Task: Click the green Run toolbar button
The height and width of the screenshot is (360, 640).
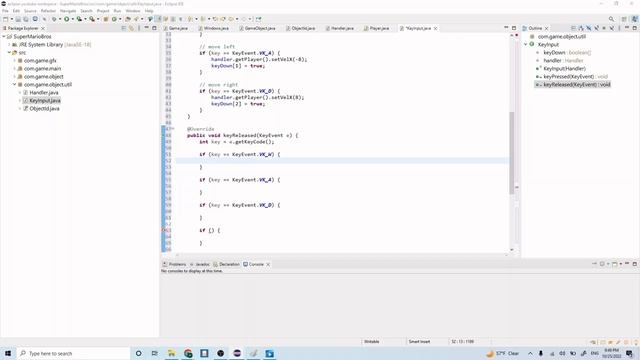Action: [67, 19]
